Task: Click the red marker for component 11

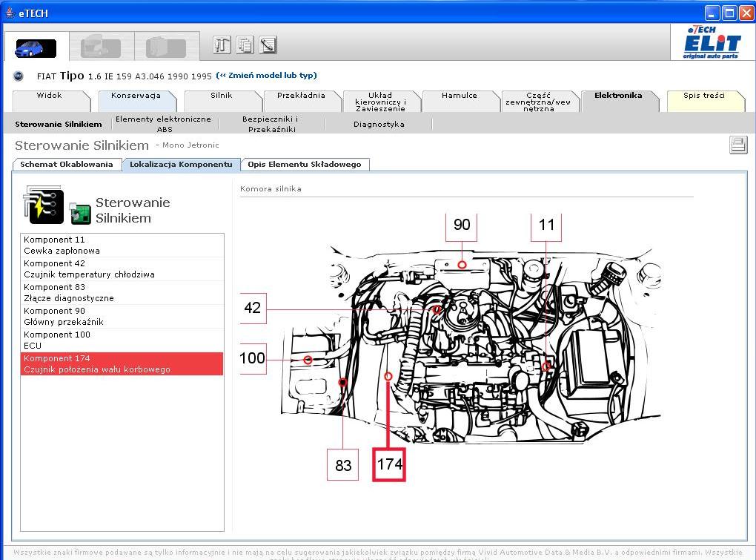Action: coord(546,366)
